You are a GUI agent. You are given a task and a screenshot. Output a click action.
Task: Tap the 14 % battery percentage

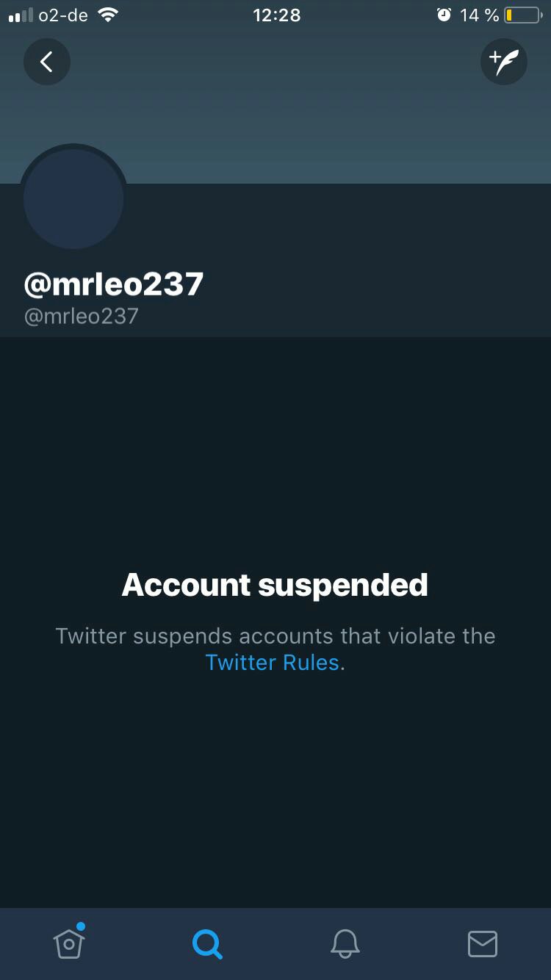click(479, 15)
